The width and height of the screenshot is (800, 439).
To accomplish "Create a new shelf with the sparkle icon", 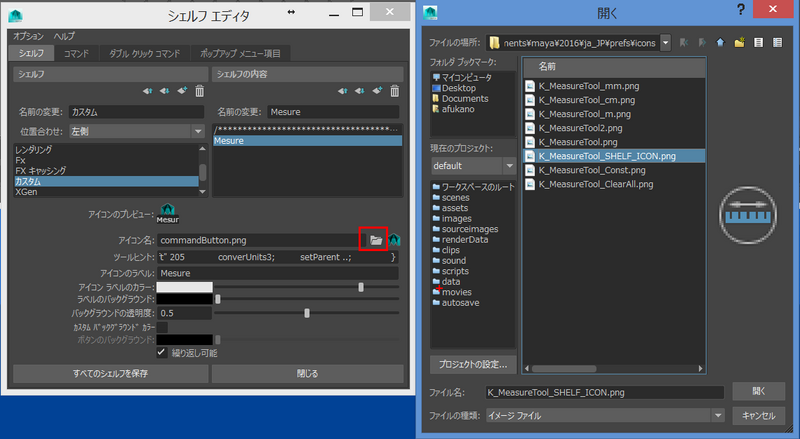I will (182, 91).
